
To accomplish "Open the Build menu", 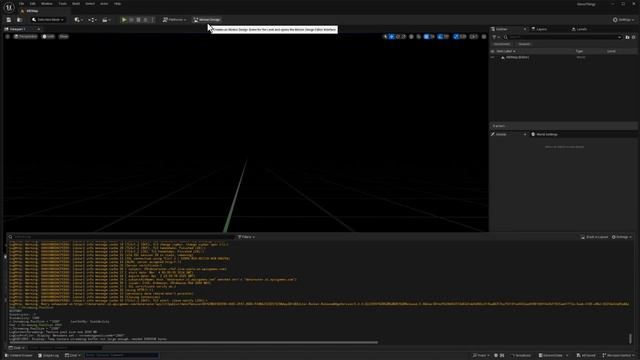I will (x=76, y=4).
